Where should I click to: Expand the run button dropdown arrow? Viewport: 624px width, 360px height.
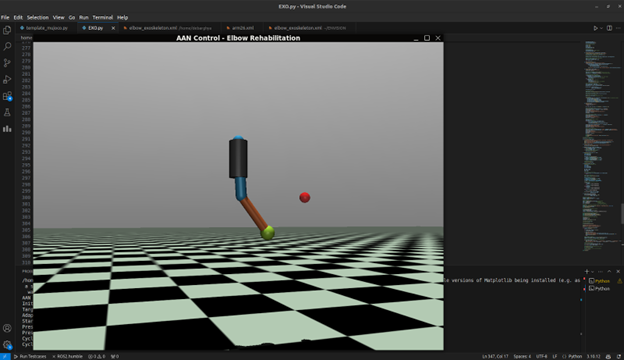(601, 28)
